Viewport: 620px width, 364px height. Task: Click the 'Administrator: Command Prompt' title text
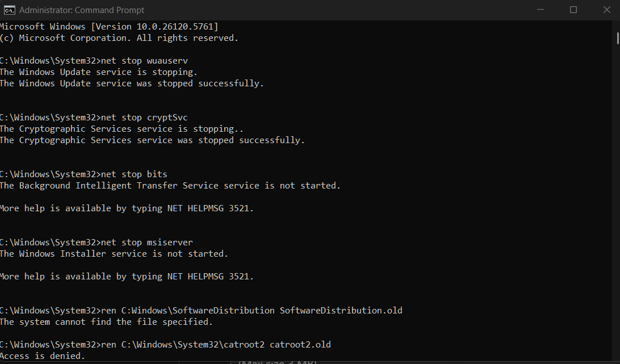pyautogui.click(x=82, y=10)
